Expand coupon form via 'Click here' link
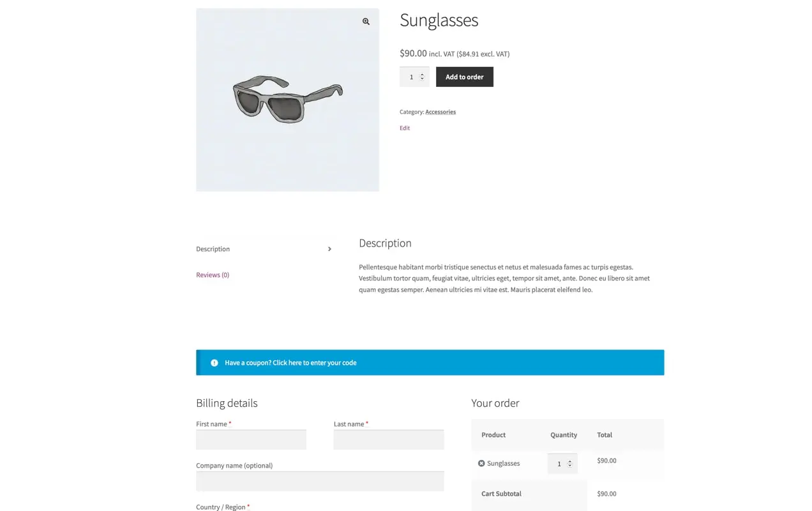 pyautogui.click(x=314, y=363)
